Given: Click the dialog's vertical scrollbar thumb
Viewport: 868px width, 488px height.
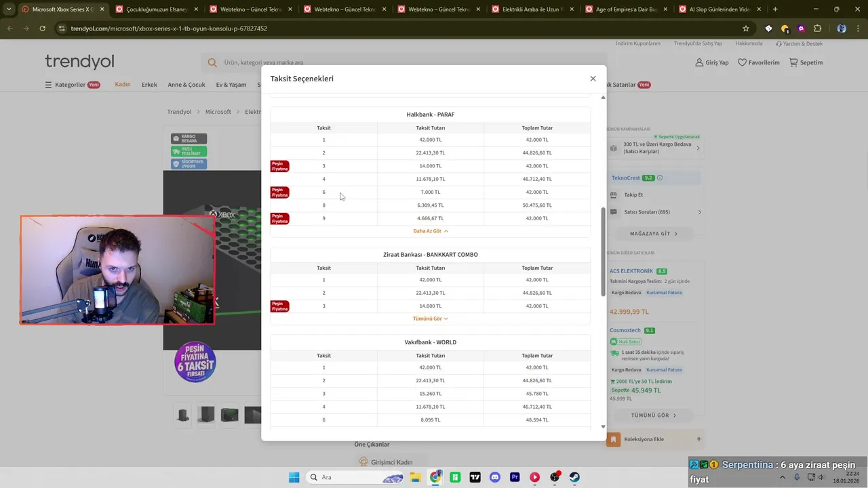Looking at the screenshot, I should pos(603,251).
